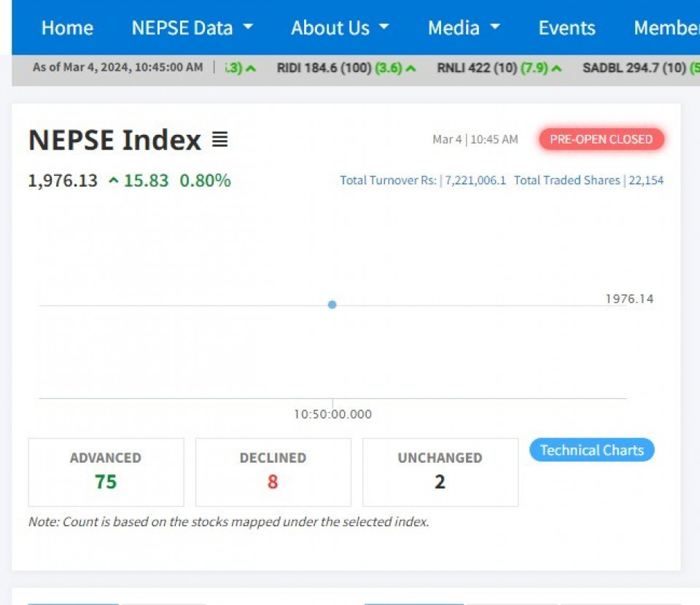The width and height of the screenshot is (700, 605).
Task: Click the note about stocks mapped under index
Action: pos(228,522)
